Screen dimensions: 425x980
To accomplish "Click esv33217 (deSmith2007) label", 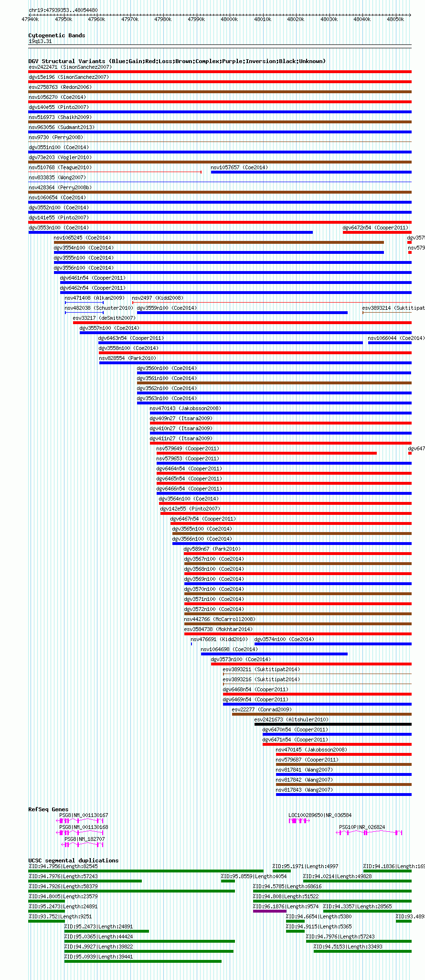I will (104, 318).
